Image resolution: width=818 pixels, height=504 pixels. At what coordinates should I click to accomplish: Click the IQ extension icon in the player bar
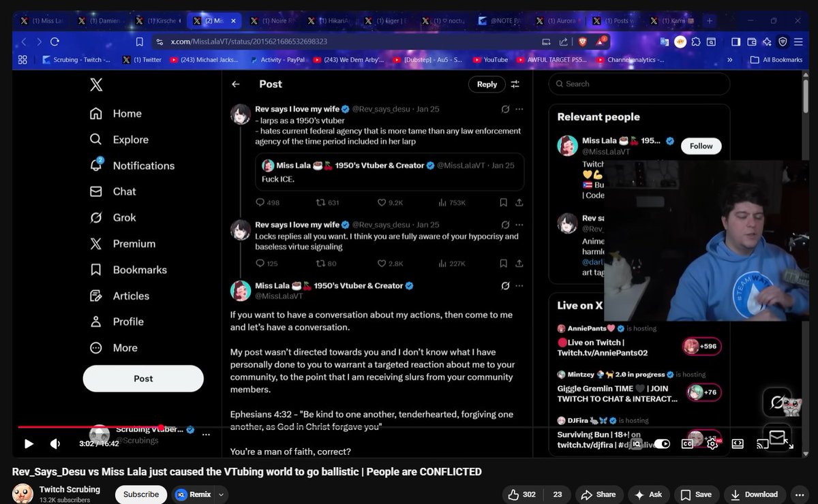coord(636,443)
